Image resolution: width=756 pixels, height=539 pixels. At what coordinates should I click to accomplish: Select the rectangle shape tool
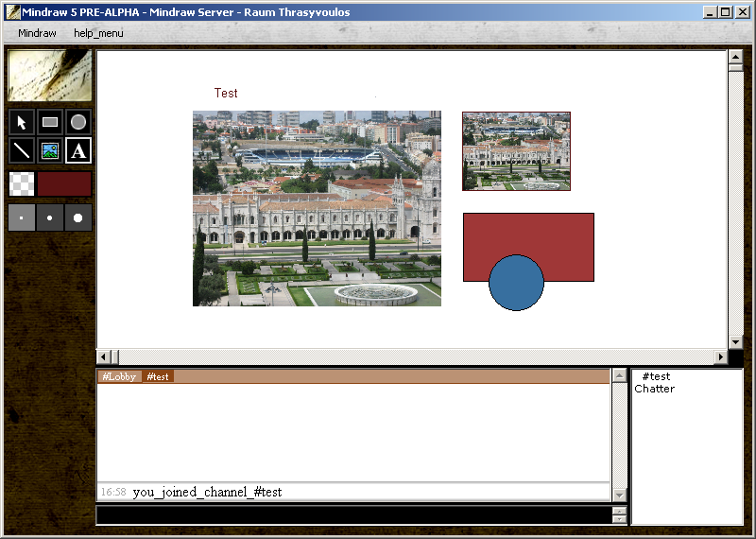[50, 122]
